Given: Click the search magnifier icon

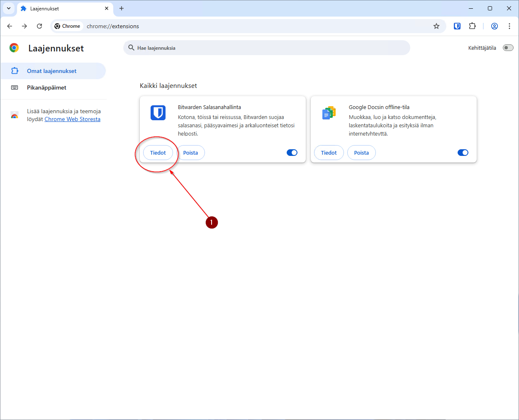Looking at the screenshot, I should 132,48.
